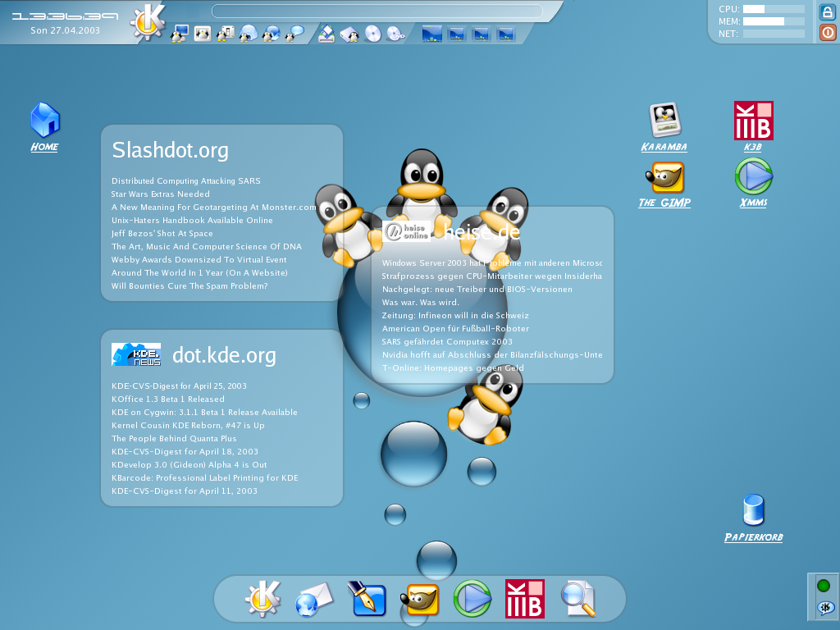840x630 pixels.
Task: Open 'KBarcode: Professional Label Printing for KDE'
Action: point(204,478)
